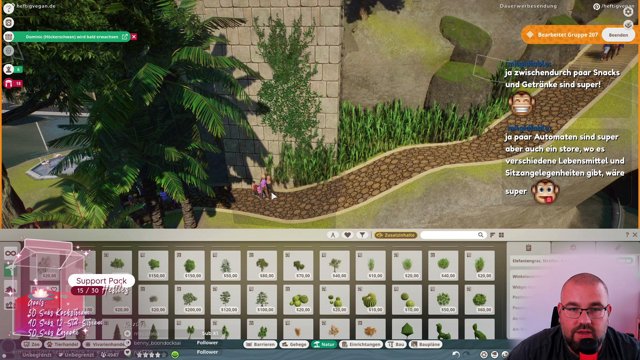640x360 pixels.
Task: Click the red arch alert icon
Action: (x=9, y=84)
